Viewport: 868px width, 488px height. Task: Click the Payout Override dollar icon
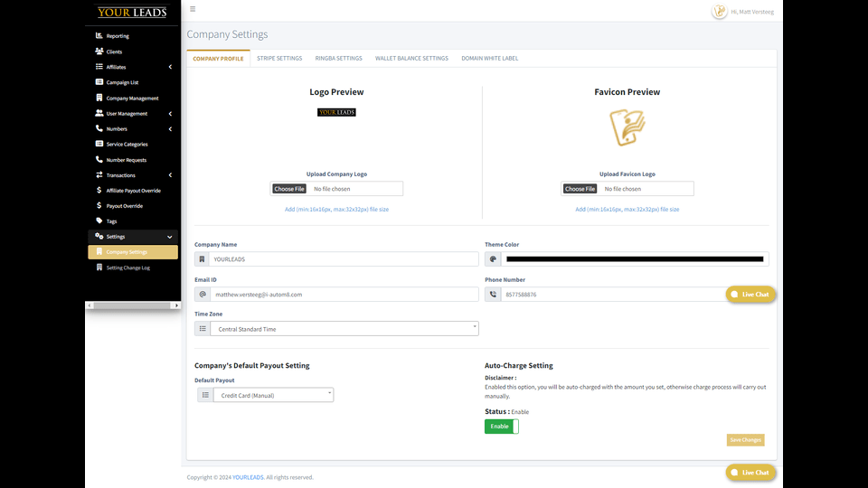click(x=99, y=205)
